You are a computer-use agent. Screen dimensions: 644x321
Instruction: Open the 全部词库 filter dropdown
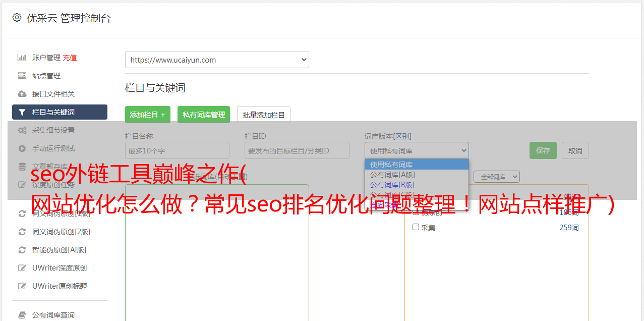[x=496, y=177]
